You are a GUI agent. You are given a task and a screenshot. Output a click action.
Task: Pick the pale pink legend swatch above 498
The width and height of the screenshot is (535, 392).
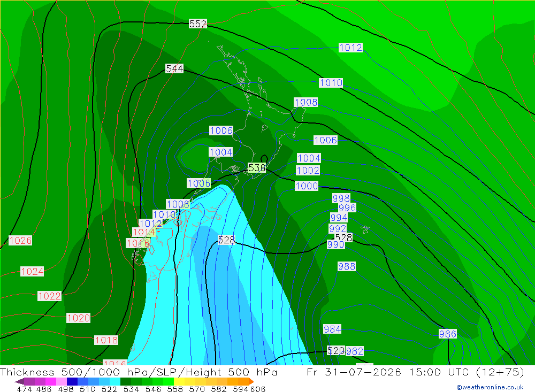click(62, 381)
